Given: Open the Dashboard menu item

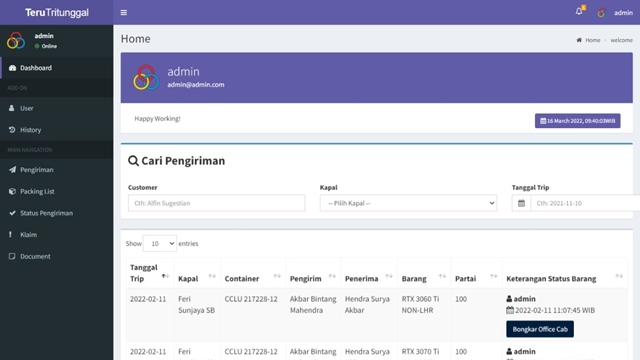Looking at the screenshot, I should click(x=57, y=68).
